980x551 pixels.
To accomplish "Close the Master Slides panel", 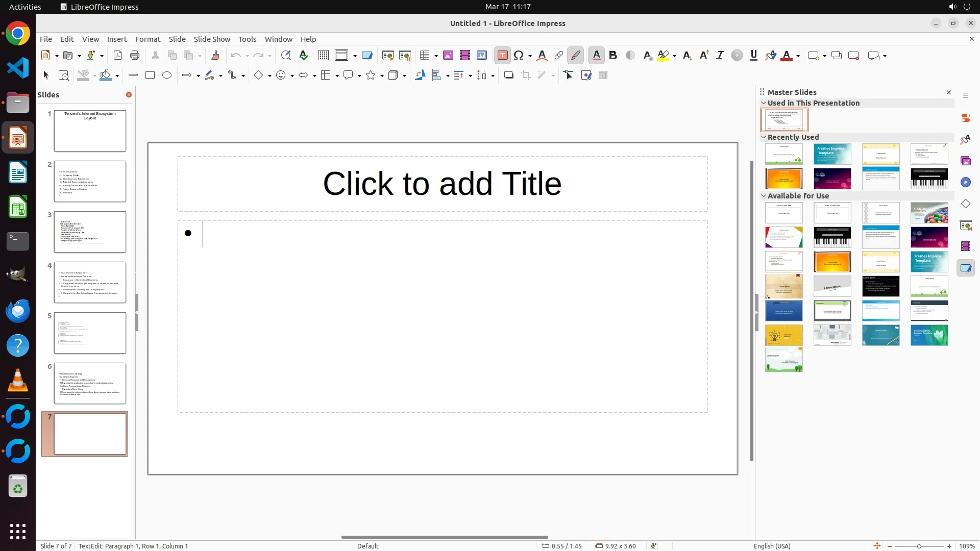I will pyautogui.click(x=949, y=92).
